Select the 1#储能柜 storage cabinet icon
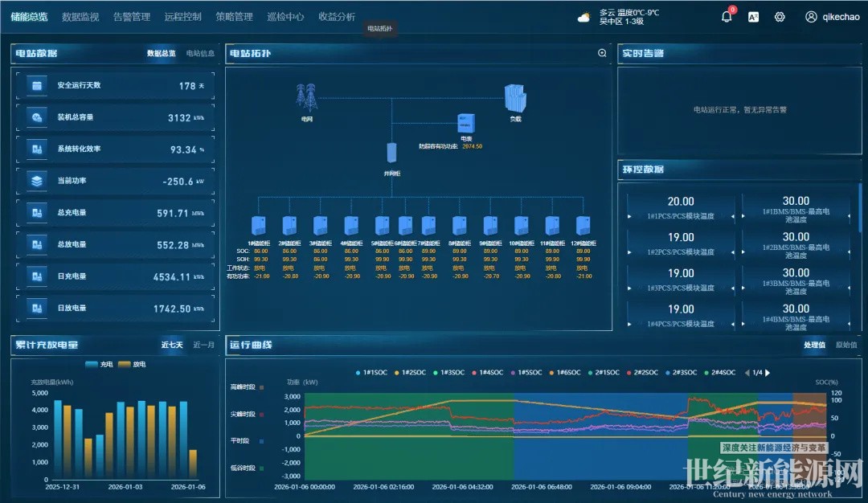 click(260, 226)
